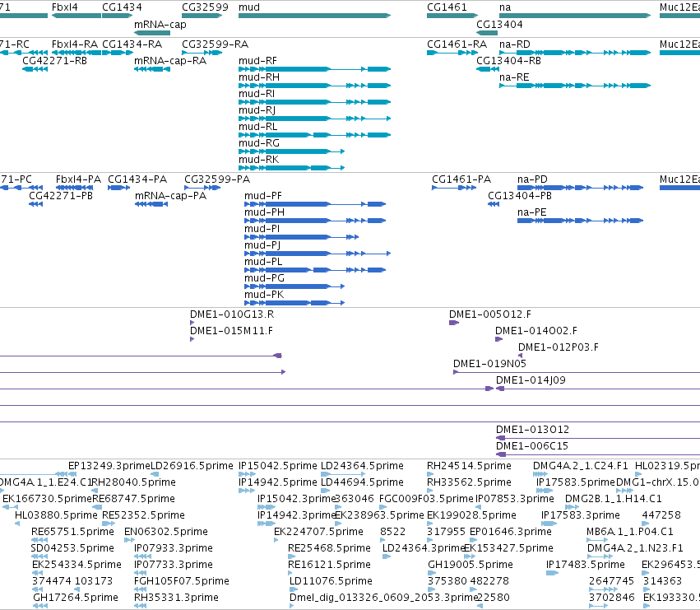
Task: Select the mud-PH protein label
Action: [x=264, y=212]
